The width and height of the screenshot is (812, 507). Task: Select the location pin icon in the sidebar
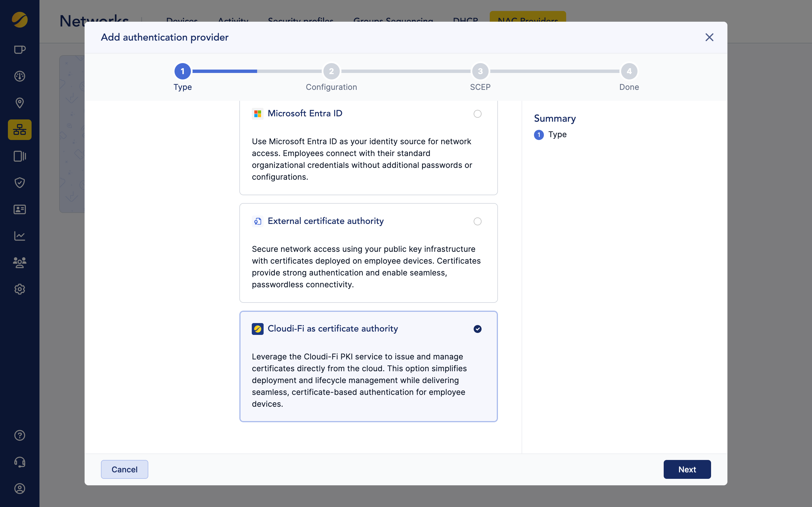coord(19,103)
